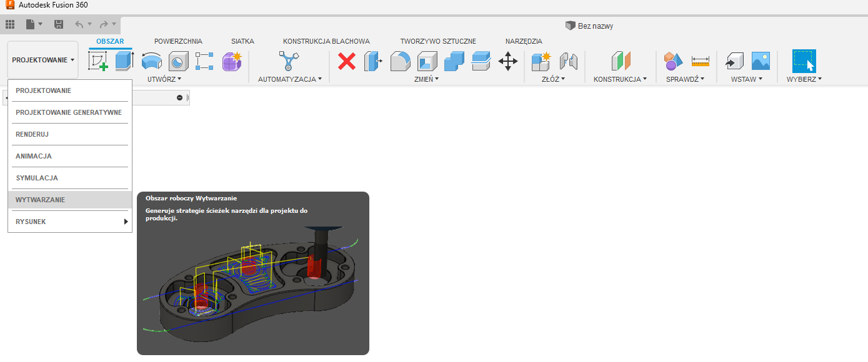Open the Measure ruler tool
Viewport: 868px width, 362px height.
pyautogui.click(x=701, y=61)
